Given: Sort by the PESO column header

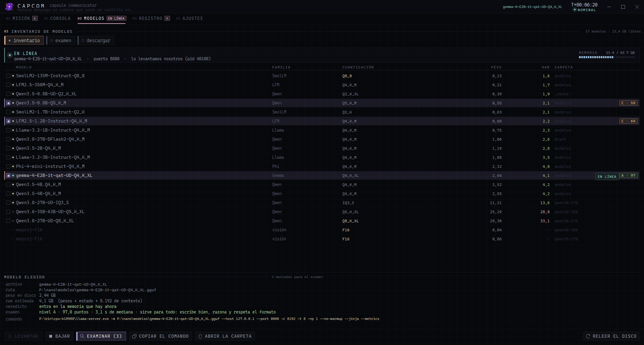Looking at the screenshot, I should (x=496, y=67).
